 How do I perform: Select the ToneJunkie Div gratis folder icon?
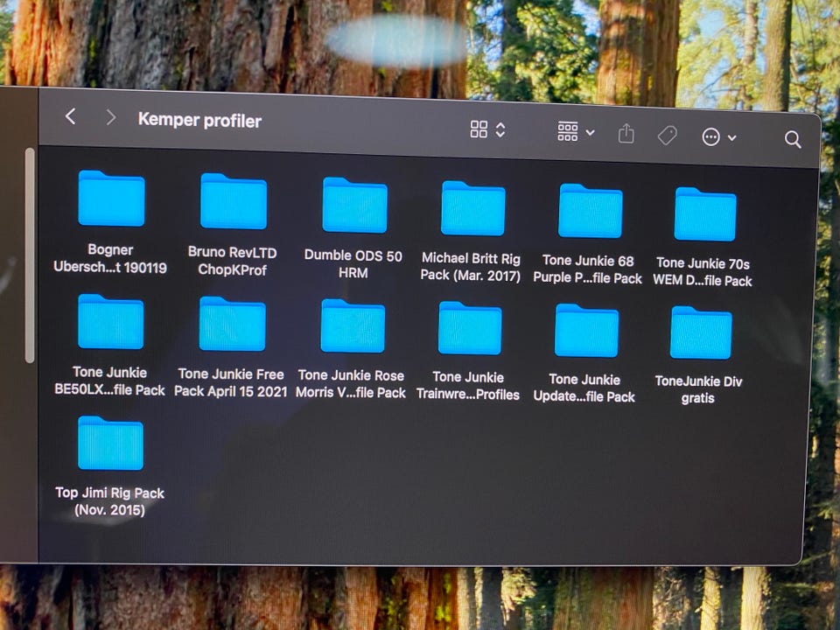point(701,332)
